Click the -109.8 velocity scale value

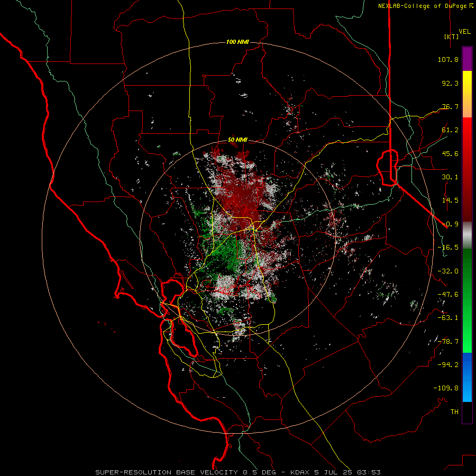pos(446,388)
